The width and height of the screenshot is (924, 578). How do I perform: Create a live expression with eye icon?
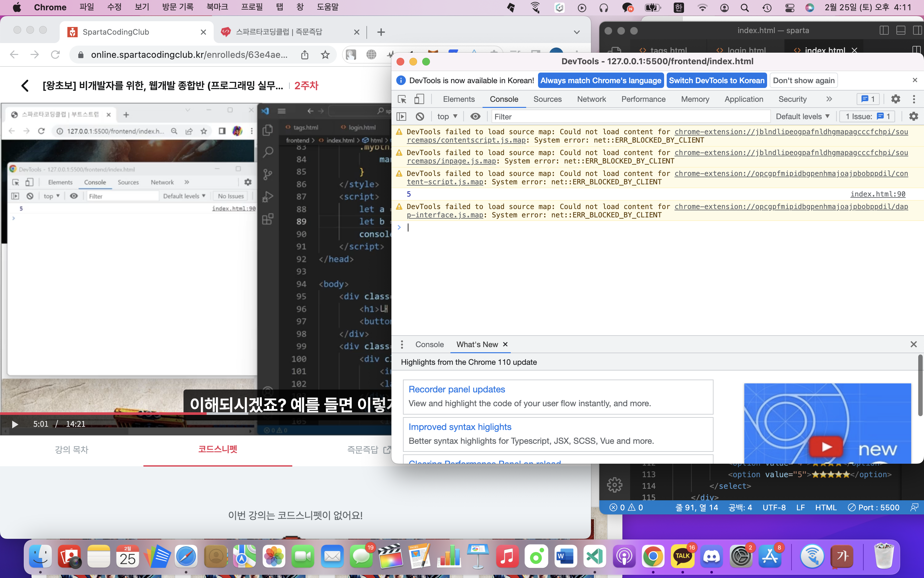click(475, 117)
